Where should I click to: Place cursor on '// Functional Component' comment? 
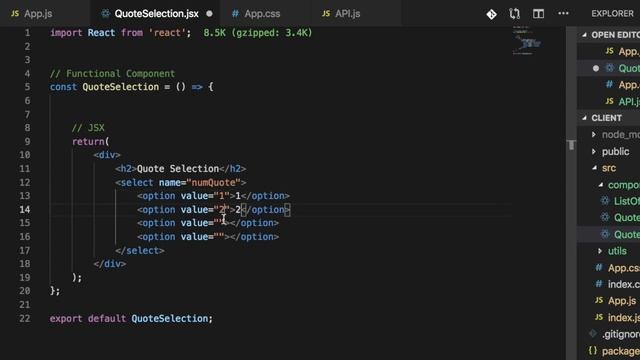[x=112, y=73]
